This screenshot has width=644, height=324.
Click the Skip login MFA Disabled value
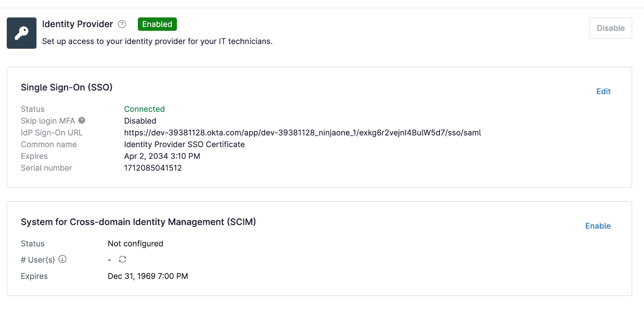(140, 121)
